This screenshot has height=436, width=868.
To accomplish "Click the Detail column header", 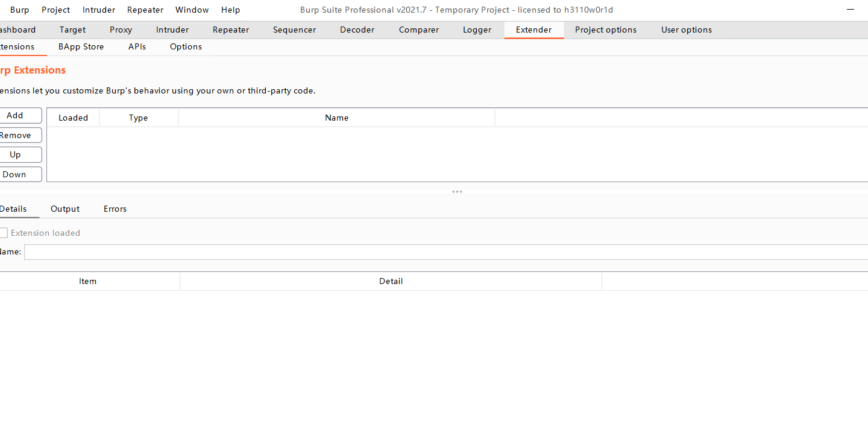I will tap(391, 281).
